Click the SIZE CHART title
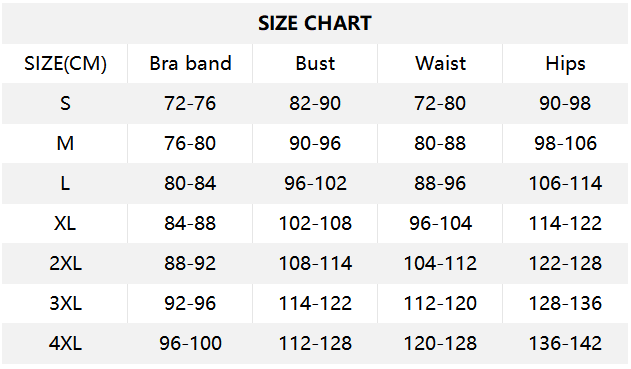Screen dimensions: 631x369 pyautogui.click(x=315, y=23)
